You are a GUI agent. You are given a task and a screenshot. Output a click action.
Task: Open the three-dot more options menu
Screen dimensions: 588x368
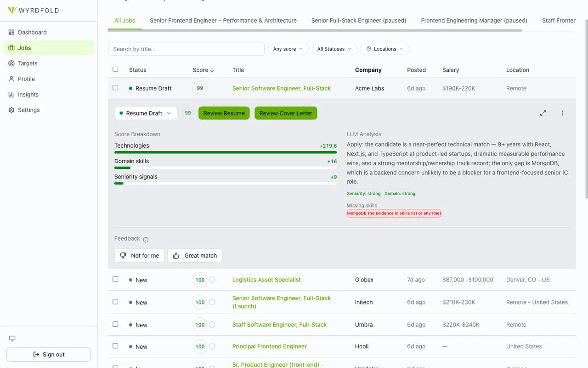563,113
